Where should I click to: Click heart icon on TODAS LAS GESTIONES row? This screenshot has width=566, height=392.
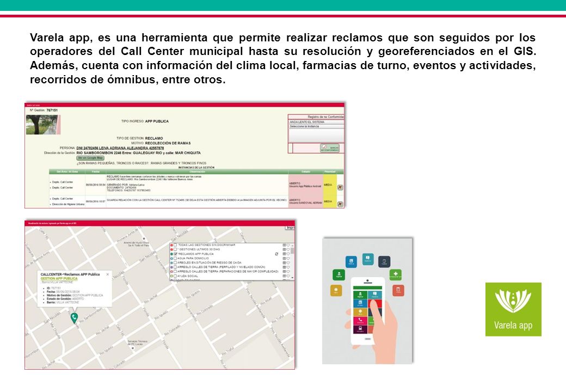[288, 245]
